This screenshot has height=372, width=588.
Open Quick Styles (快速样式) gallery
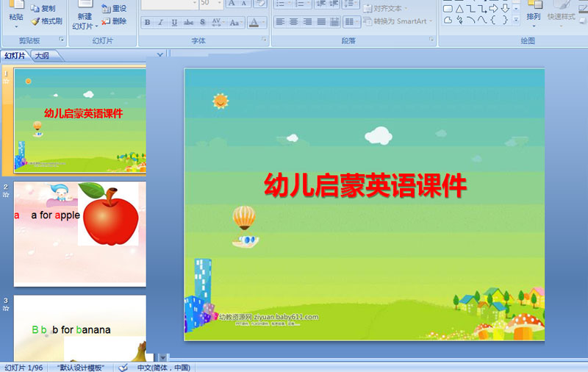point(561,15)
